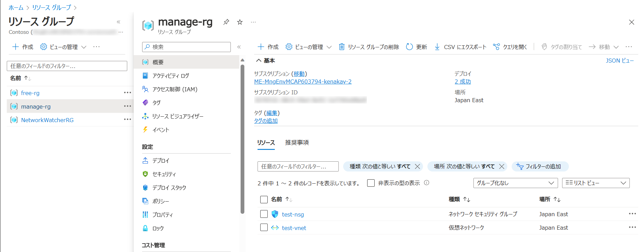Screen dimensions: 644x252
Task: Open the left pane toolbar overflow ellipsis
Action: 96,47
